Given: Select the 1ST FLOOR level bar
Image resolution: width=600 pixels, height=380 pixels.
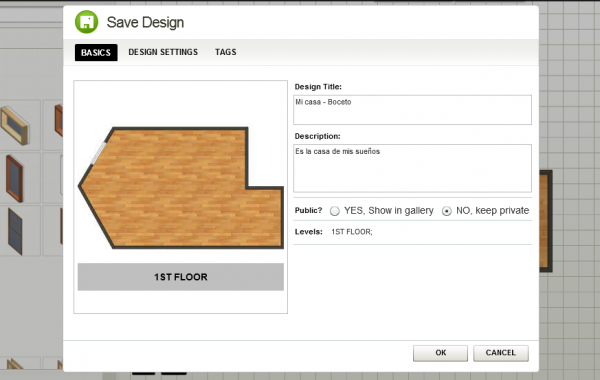Looking at the screenshot, I should coord(181,277).
